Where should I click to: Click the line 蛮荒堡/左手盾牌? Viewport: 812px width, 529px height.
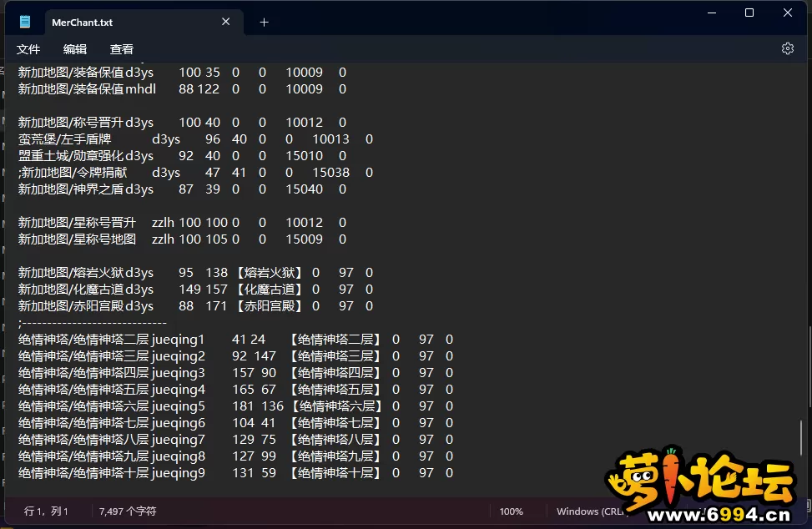tap(195, 139)
